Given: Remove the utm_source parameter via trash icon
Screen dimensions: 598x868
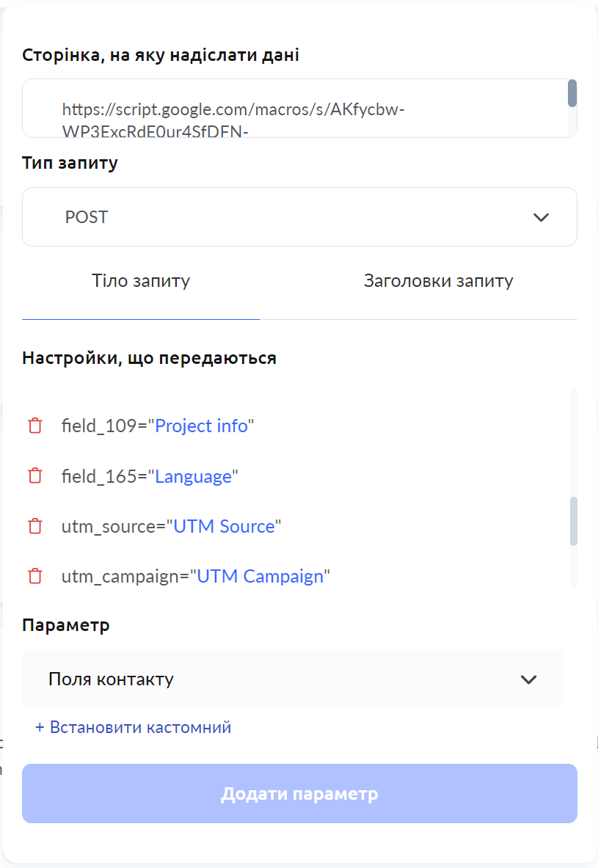Looking at the screenshot, I should 35,526.
